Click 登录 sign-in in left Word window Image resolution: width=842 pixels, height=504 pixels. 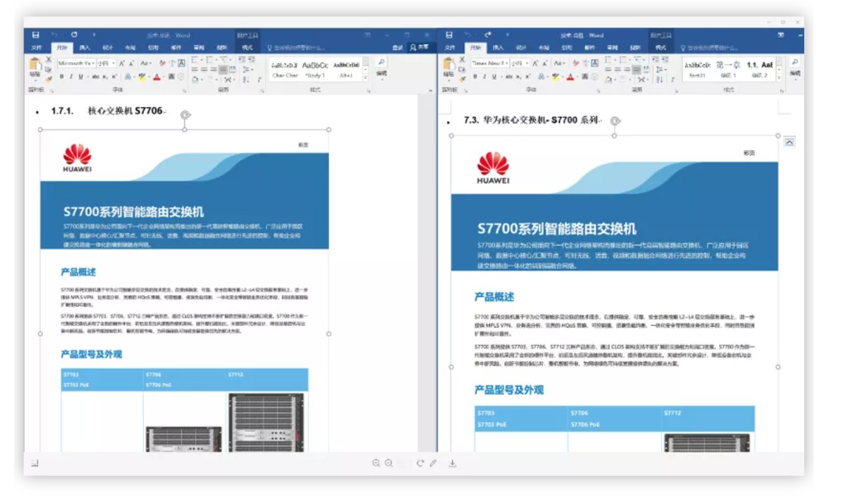click(397, 47)
